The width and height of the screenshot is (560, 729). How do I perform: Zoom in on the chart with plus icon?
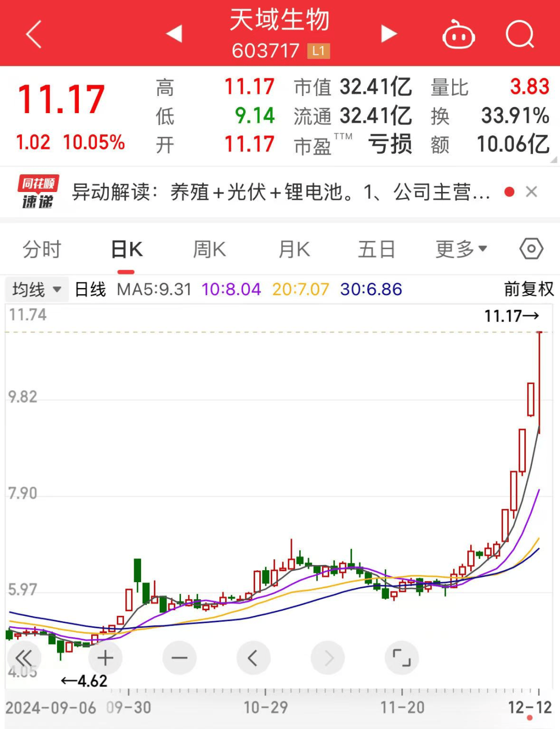coord(105,657)
